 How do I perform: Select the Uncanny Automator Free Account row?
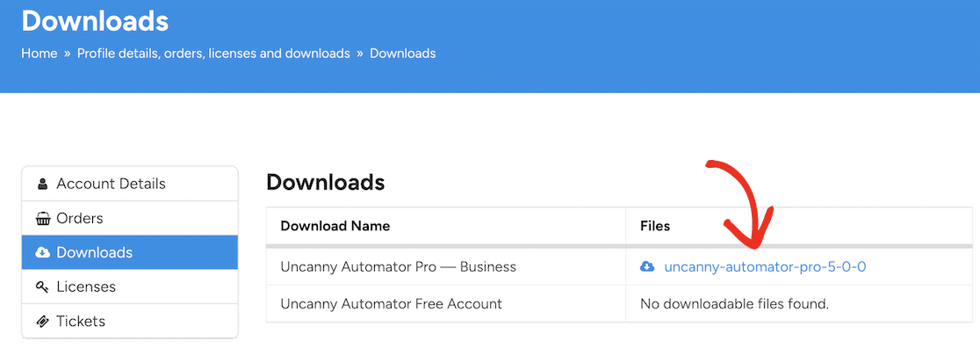pyautogui.click(x=391, y=303)
